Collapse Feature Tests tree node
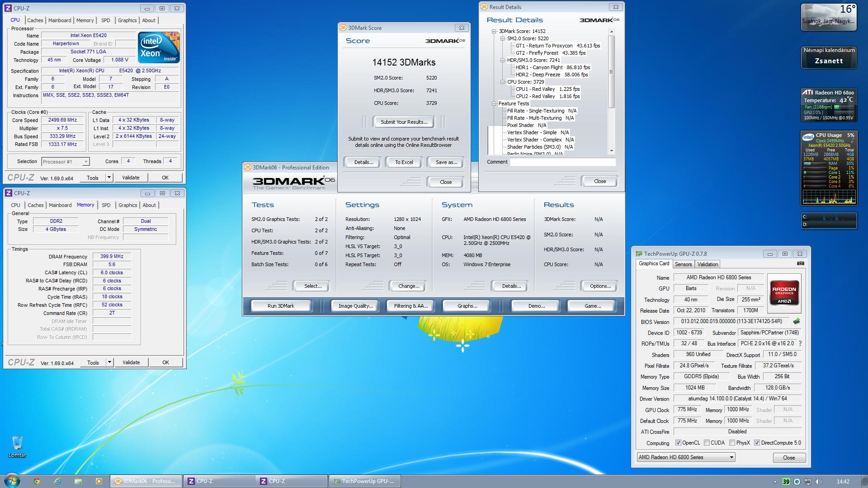The width and height of the screenshot is (868, 488). (494, 103)
